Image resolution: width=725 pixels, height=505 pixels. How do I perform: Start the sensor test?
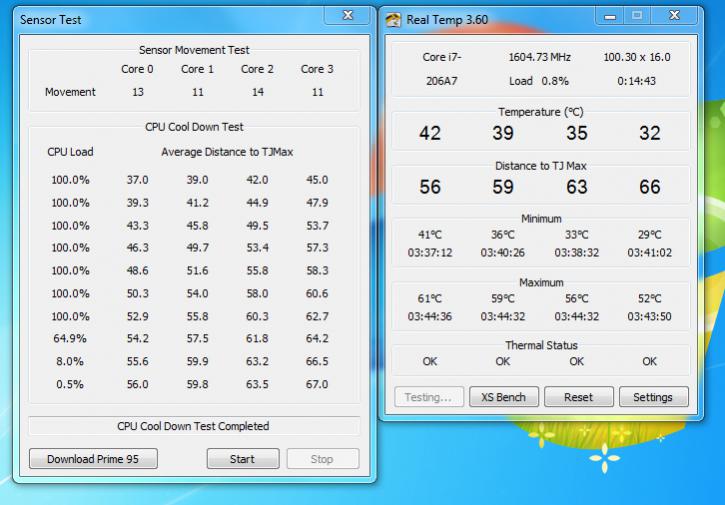pyautogui.click(x=243, y=459)
